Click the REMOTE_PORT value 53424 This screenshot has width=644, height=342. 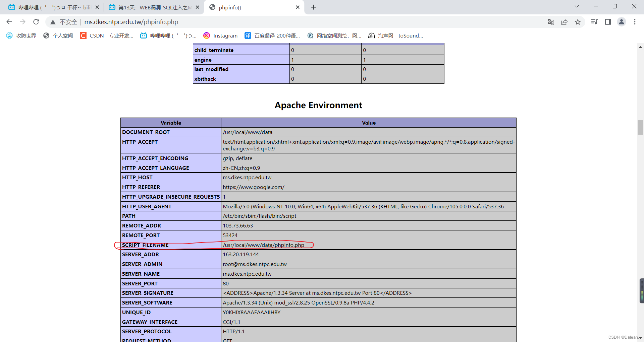(x=230, y=235)
